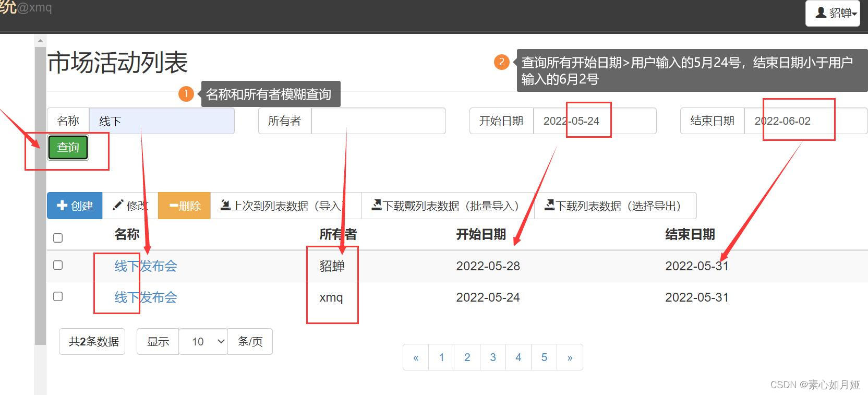This screenshot has height=395, width=868.
Task: Click the orange 删除 delete button
Action: coord(184,206)
